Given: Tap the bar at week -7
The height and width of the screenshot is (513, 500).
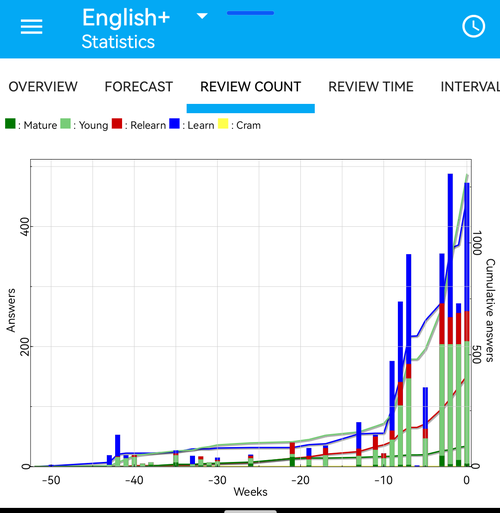Looking at the screenshot, I should pyautogui.click(x=409, y=360).
